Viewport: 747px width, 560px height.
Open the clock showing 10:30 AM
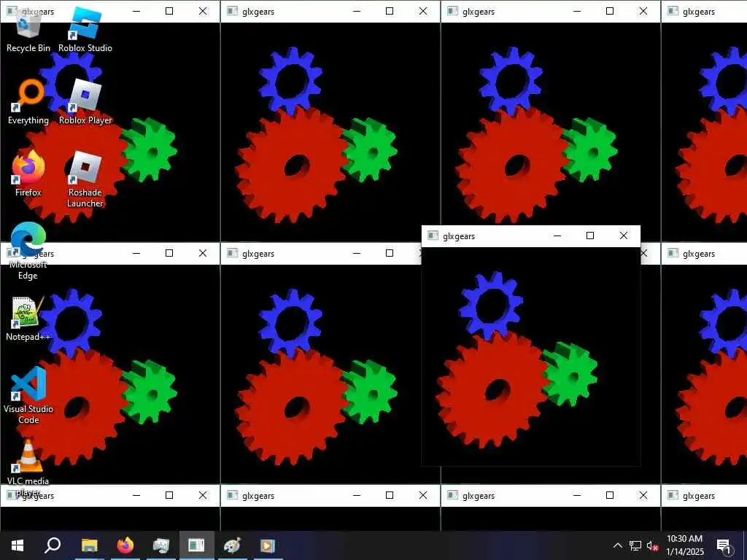[684, 545]
